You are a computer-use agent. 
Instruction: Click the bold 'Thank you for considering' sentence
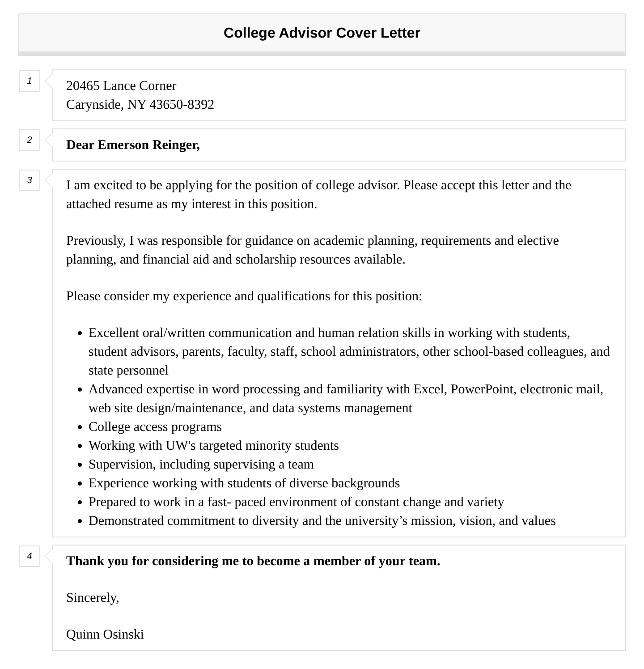point(253,561)
